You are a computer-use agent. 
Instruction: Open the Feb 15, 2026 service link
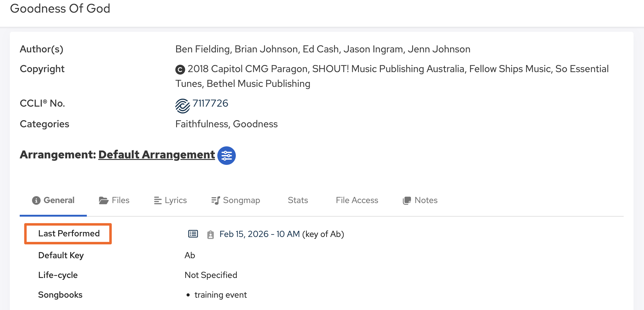pyautogui.click(x=260, y=234)
